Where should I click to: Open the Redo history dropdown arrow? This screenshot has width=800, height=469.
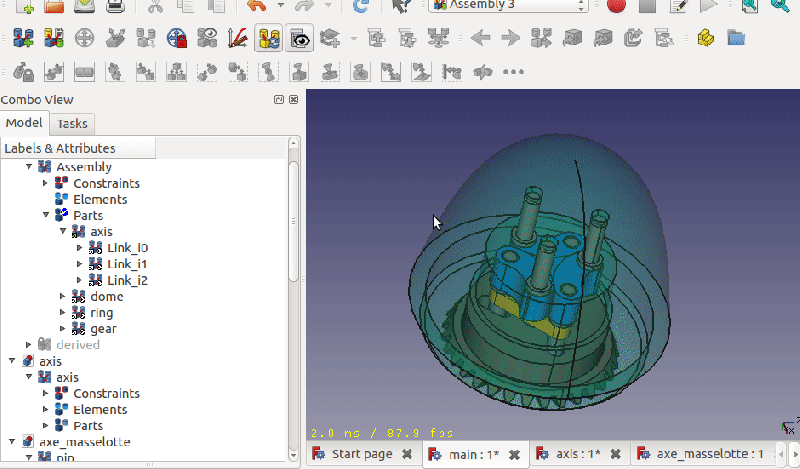pos(328,6)
